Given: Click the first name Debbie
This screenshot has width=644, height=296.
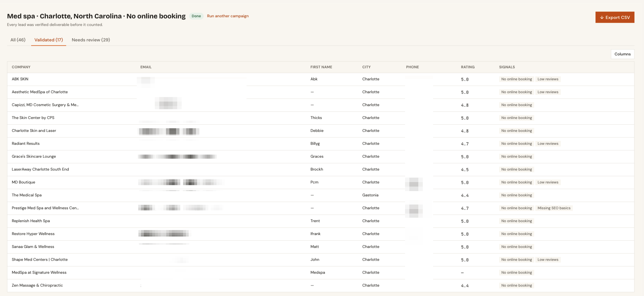Looking at the screenshot, I should coord(317,131).
